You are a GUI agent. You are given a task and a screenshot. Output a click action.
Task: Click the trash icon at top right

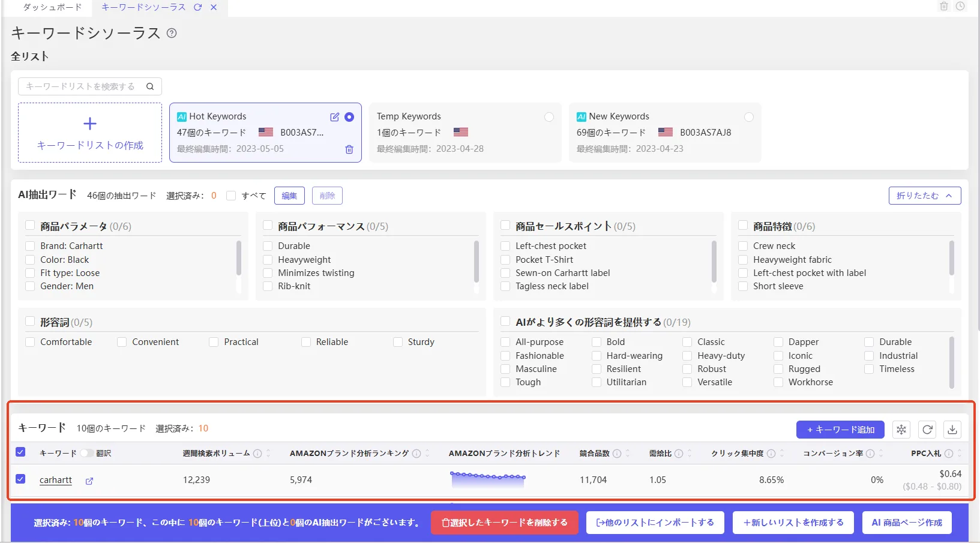coord(944,6)
